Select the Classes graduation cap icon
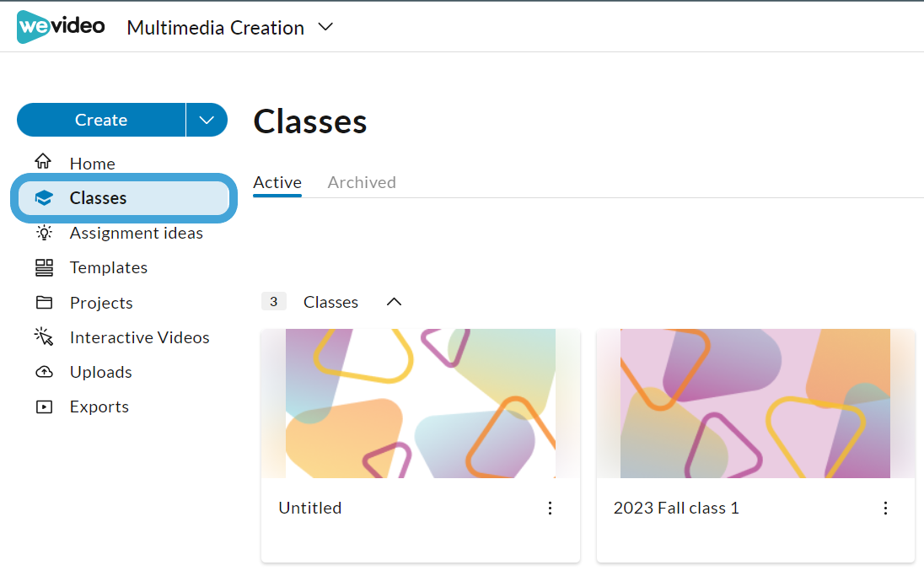The image size is (924, 576). pos(44,198)
